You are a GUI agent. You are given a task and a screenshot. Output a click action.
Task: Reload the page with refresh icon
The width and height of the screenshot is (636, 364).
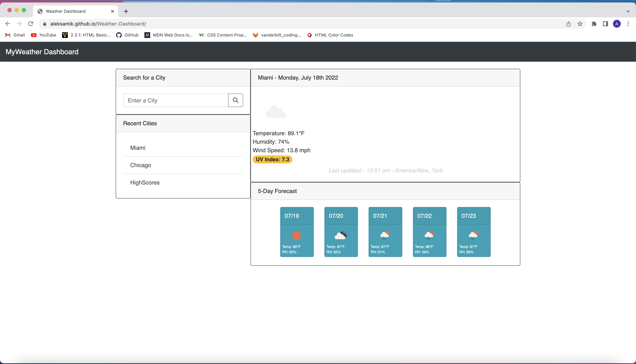click(31, 24)
